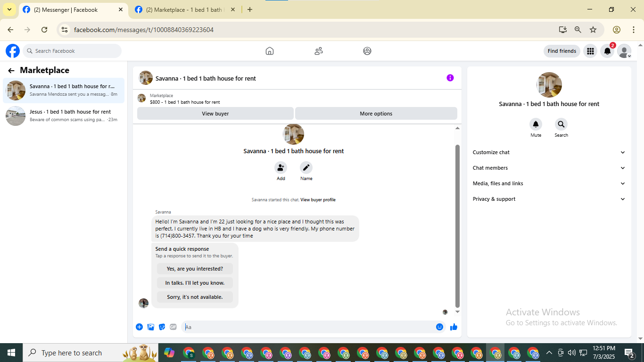The height and width of the screenshot is (362, 644).
Task: Switch to the Marketplace 1 bed 1 bath tab
Action: (x=184, y=10)
